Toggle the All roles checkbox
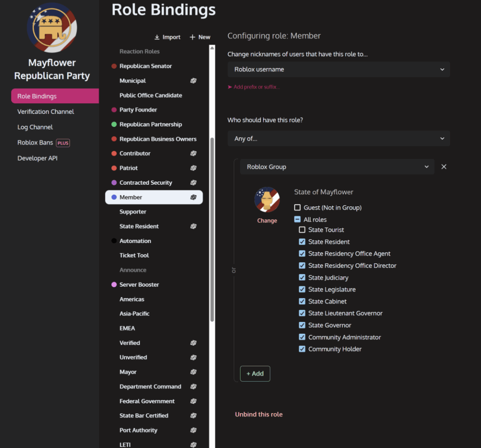 click(297, 220)
